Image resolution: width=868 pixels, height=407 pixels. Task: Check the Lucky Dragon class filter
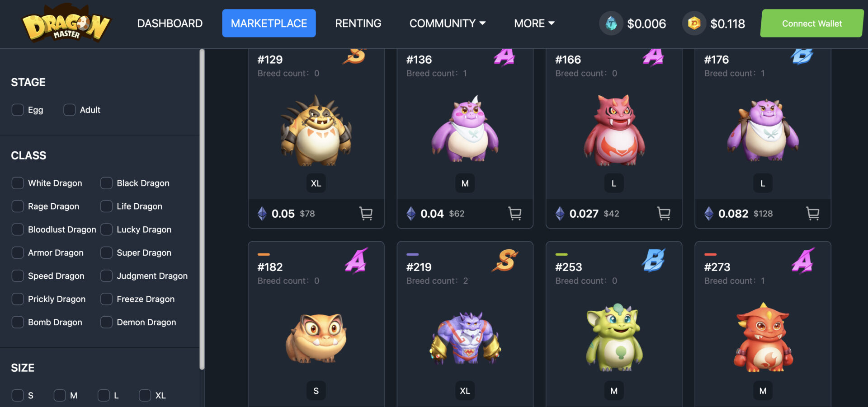point(106,229)
